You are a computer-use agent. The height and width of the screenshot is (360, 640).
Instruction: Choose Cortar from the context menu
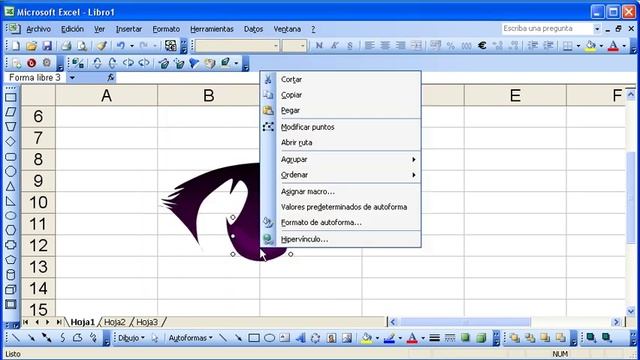tap(348, 79)
